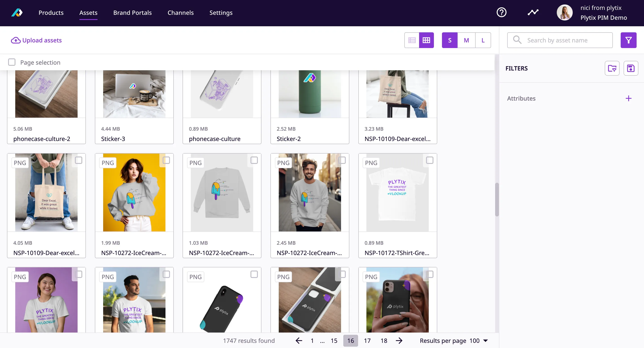Open the analytics trend line icon
The image size is (644, 348).
[x=533, y=12]
